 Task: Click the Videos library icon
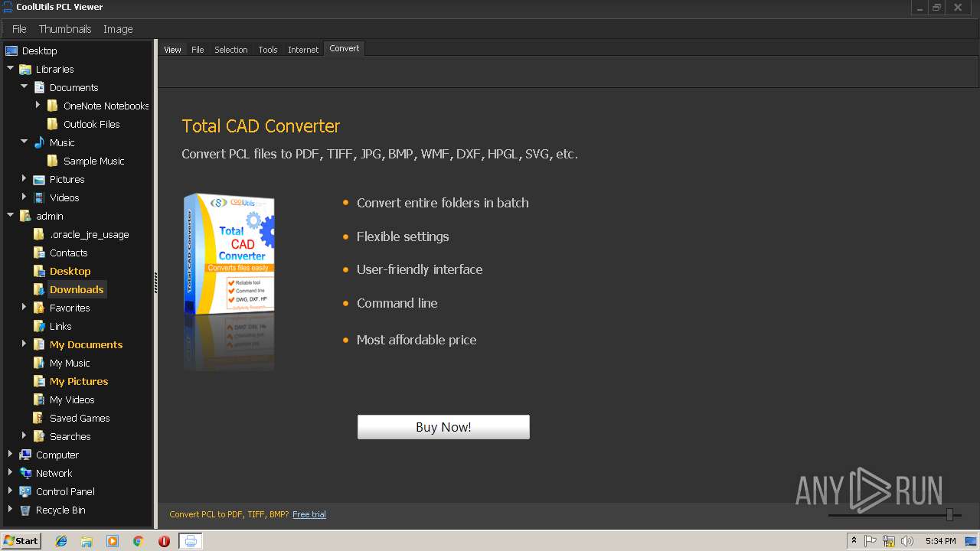point(39,197)
